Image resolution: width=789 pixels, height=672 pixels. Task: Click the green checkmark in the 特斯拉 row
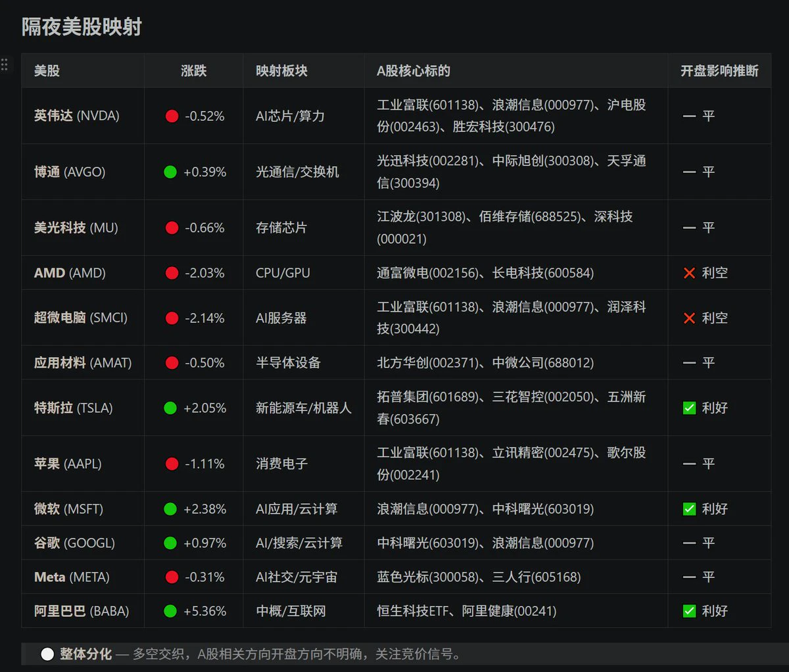689,408
